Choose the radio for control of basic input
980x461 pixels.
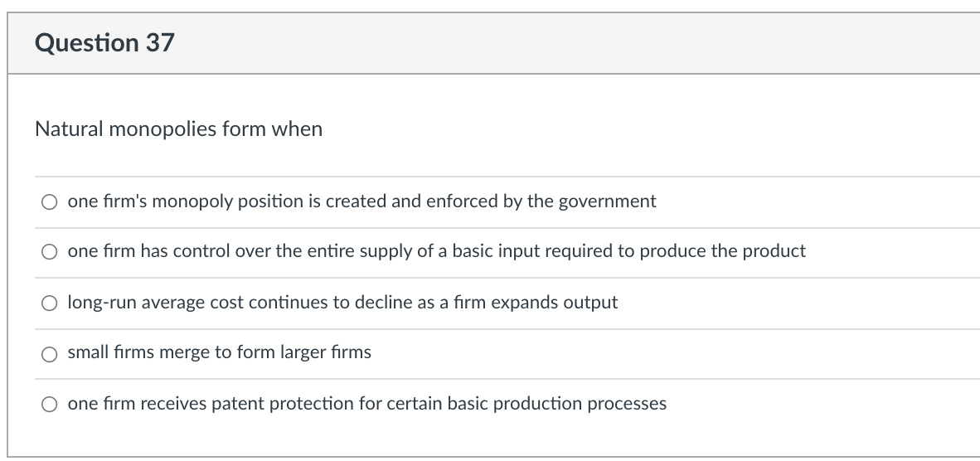click(51, 252)
